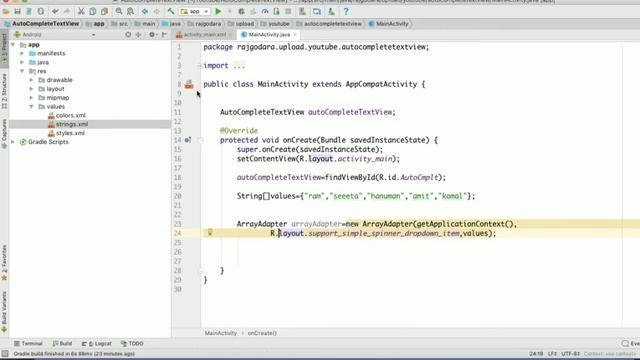The height and width of the screenshot is (360, 640).
Task: Close the MainActivity.java tab
Action: pyautogui.click(x=295, y=35)
